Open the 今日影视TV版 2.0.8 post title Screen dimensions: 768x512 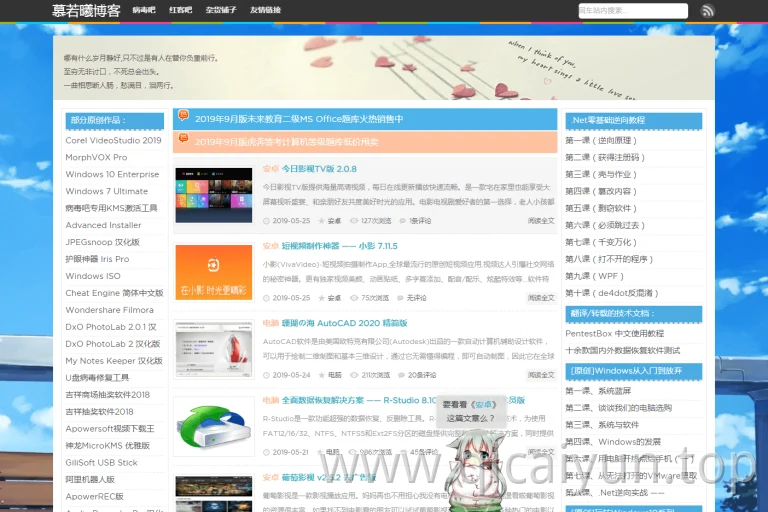[319, 169]
